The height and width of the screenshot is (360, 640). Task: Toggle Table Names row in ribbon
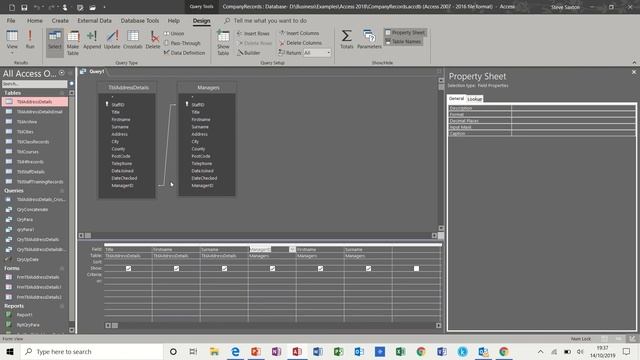[403, 42]
